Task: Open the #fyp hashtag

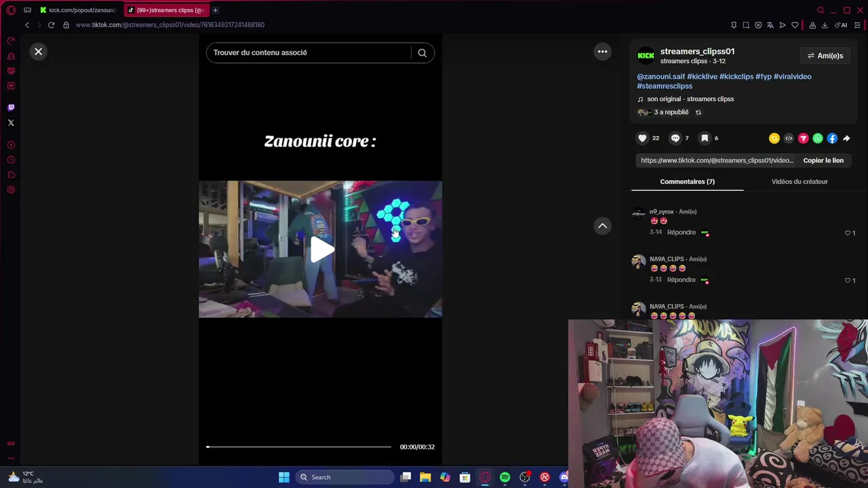Action: tap(764, 77)
